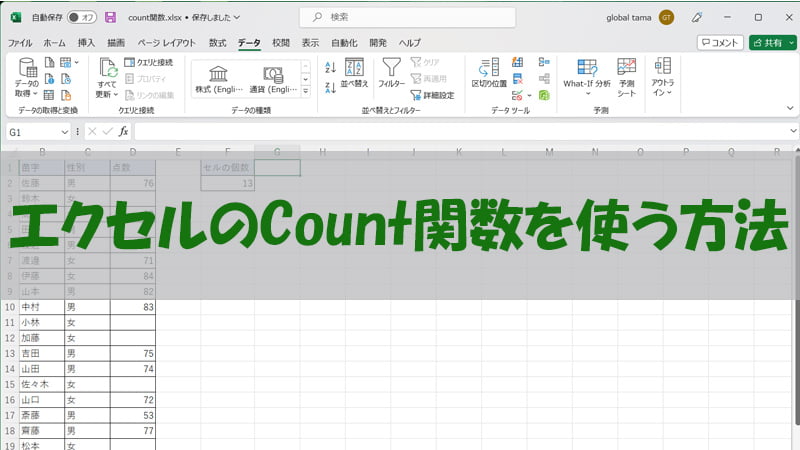800x450 pixels.
Task: Expand the アウトライン (Outline) dropdown
Action: coord(662,76)
